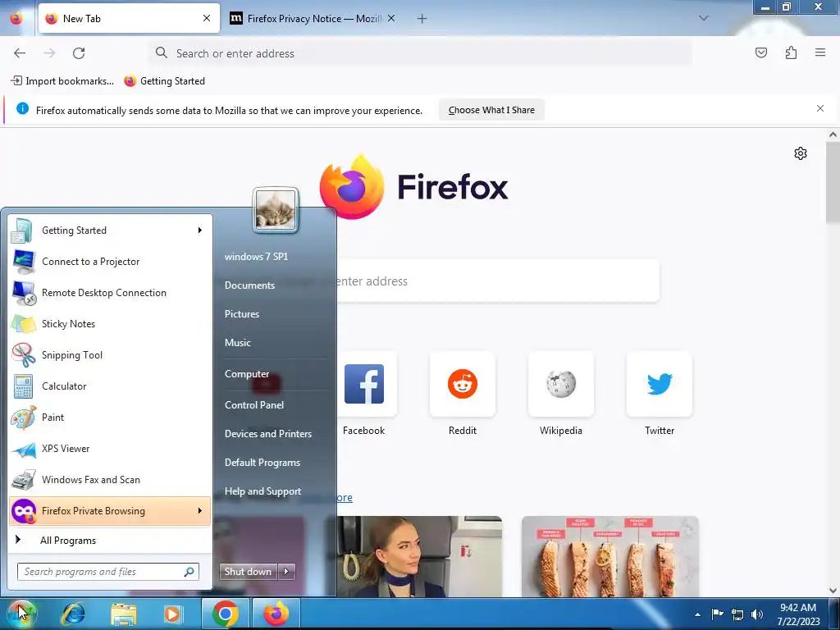840x630 pixels.
Task: Open Documents from Start menu
Action: click(x=249, y=285)
